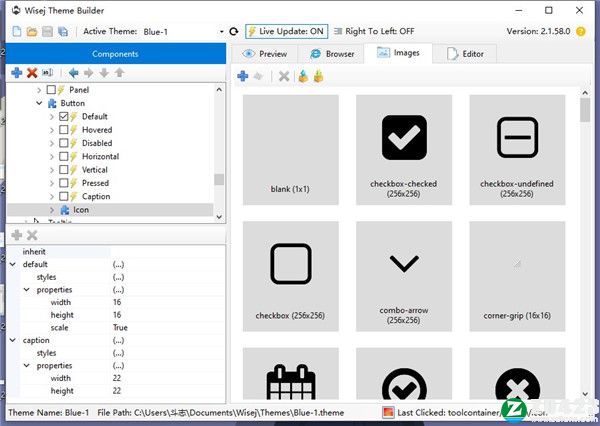Screen dimensions: 600x426
Task: Click the Theme Name Blue-1 status text
Action: tap(49, 413)
